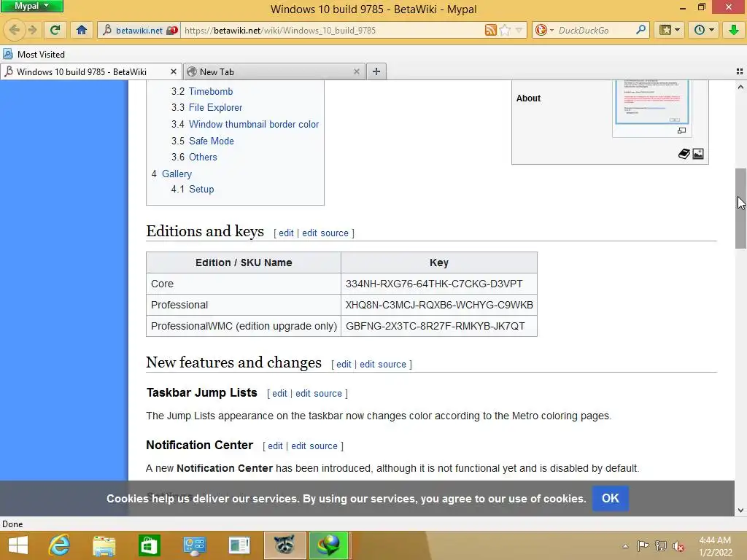747x560 pixels.
Task: Click the page vertical scrollbar thumb
Action: tap(740, 208)
